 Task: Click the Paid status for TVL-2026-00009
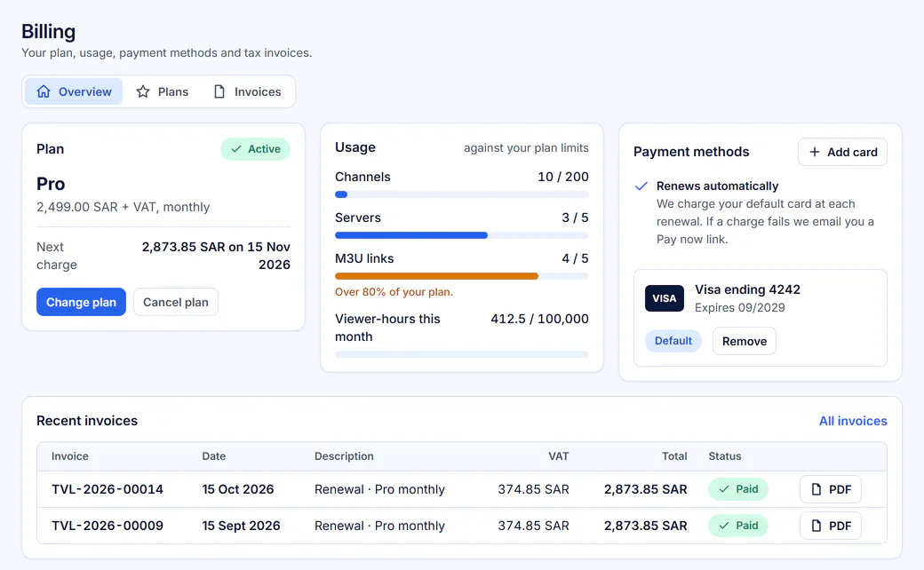[x=737, y=526]
